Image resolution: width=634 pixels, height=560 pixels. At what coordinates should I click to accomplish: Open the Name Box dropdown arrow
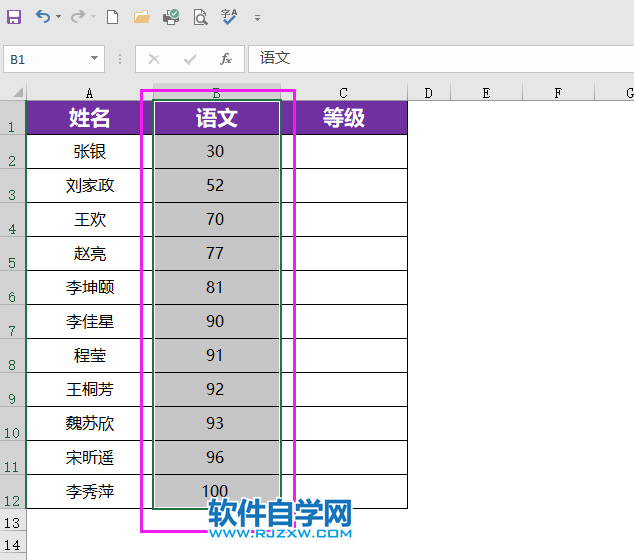coord(95,59)
